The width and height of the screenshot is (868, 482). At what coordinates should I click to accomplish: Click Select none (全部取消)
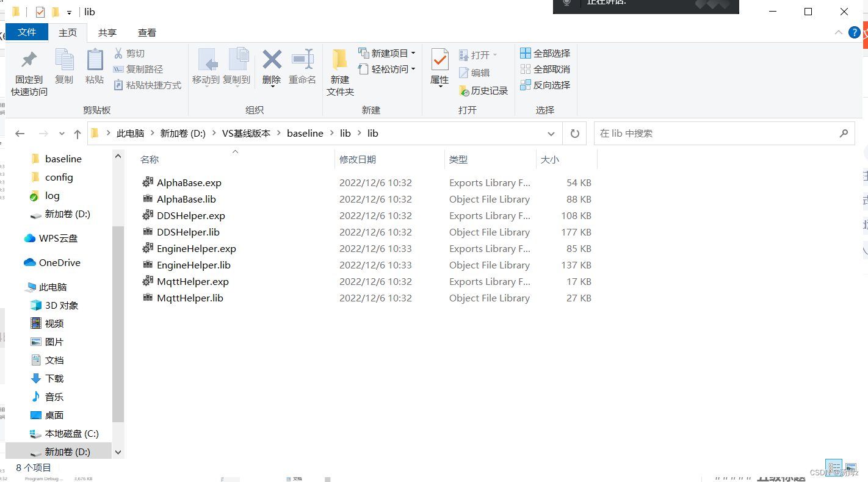click(x=545, y=69)
